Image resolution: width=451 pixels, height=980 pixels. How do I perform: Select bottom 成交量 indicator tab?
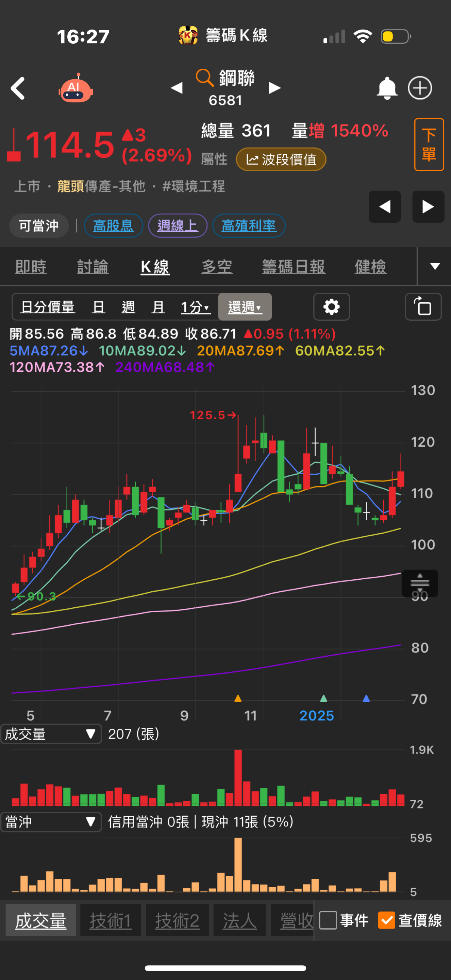(41, 921)
